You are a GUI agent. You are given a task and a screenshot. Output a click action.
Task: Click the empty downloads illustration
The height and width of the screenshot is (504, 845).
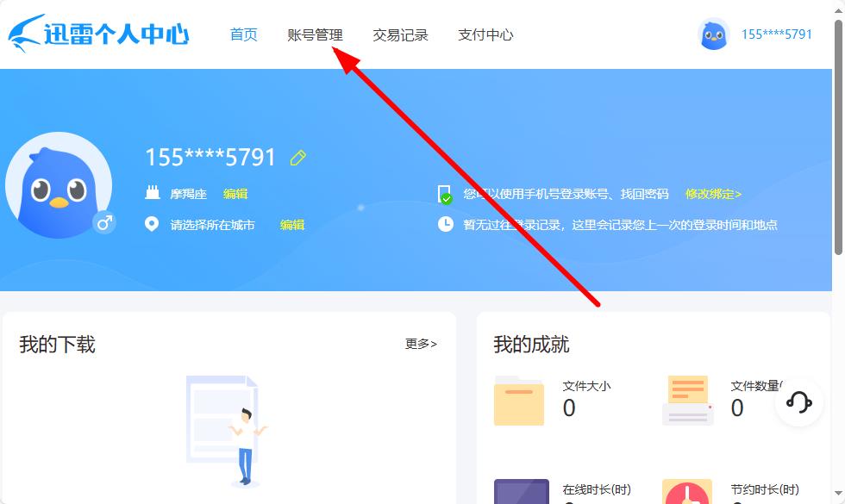(x=226, y=432)
